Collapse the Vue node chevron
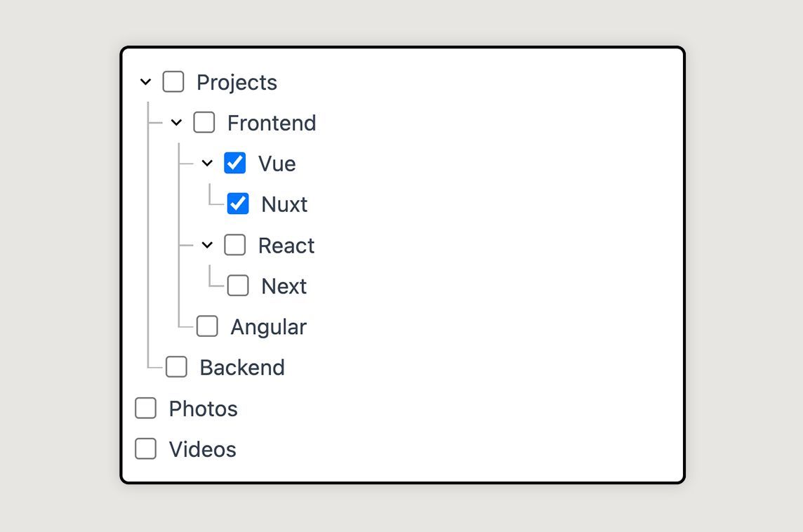This screenshot has width=803, height=532. coord(207,164)
